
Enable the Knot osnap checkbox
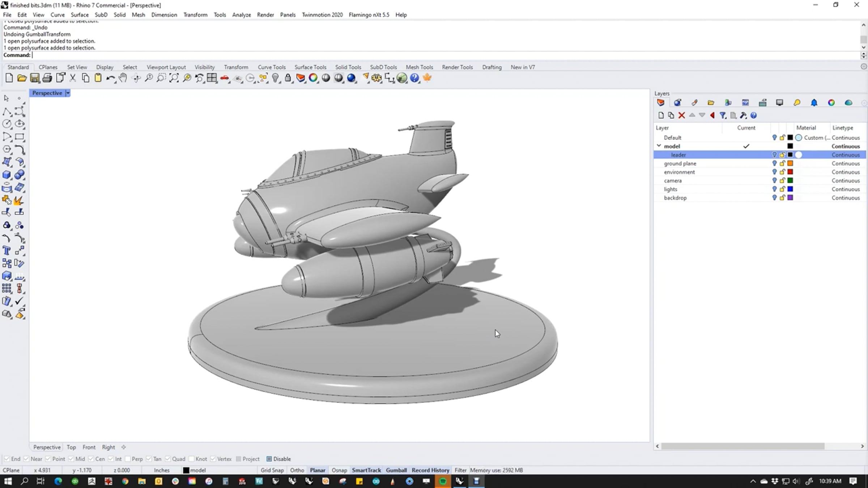[191, 459]
